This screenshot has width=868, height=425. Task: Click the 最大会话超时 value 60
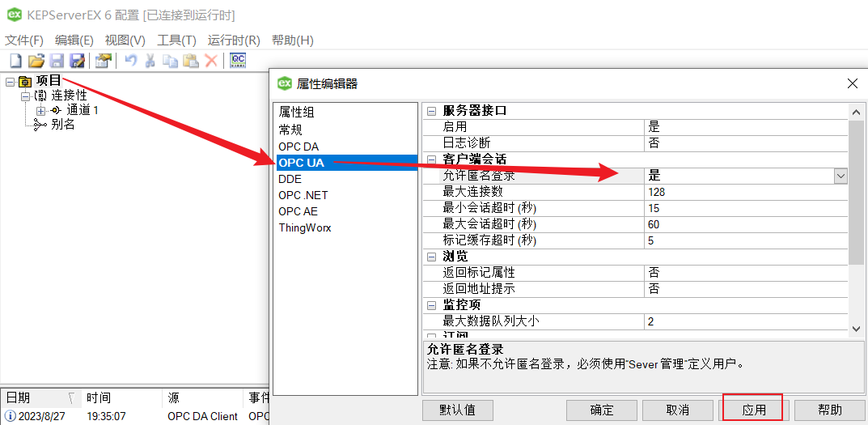coord(746,224)
